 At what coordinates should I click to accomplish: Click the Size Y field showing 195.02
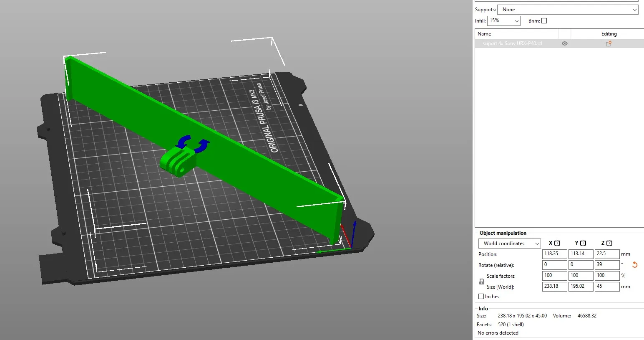(x=581, y=287)
